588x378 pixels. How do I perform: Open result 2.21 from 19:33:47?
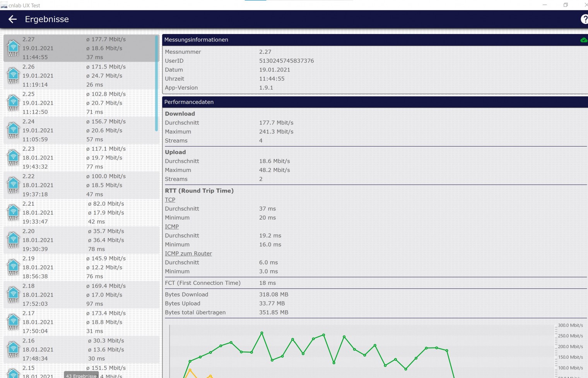pos(77,213)
